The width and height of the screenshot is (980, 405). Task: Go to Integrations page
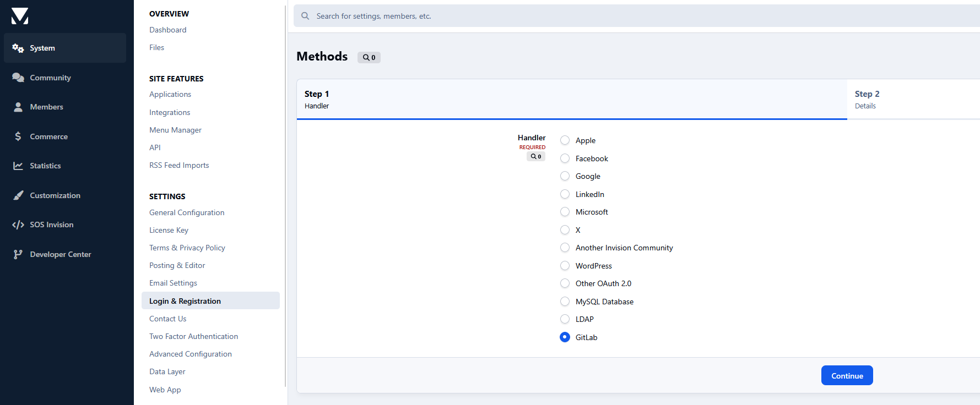click(x=170, y=112)
